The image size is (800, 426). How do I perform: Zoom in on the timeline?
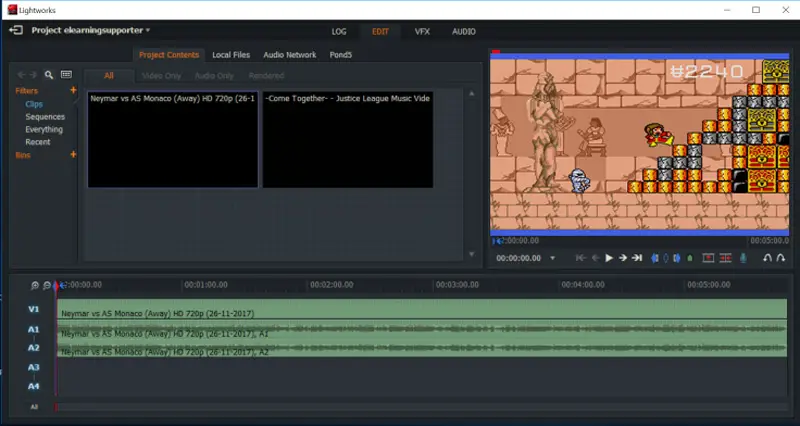tap(35, 285)
